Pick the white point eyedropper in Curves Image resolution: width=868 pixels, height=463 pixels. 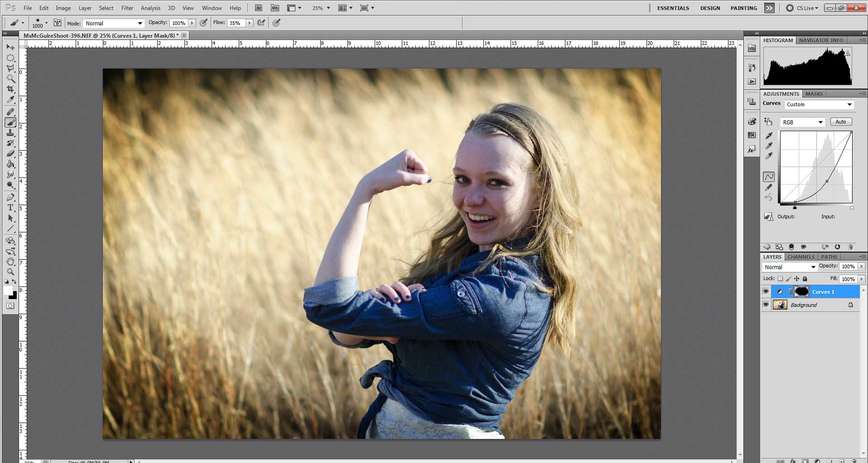[769, 156]
